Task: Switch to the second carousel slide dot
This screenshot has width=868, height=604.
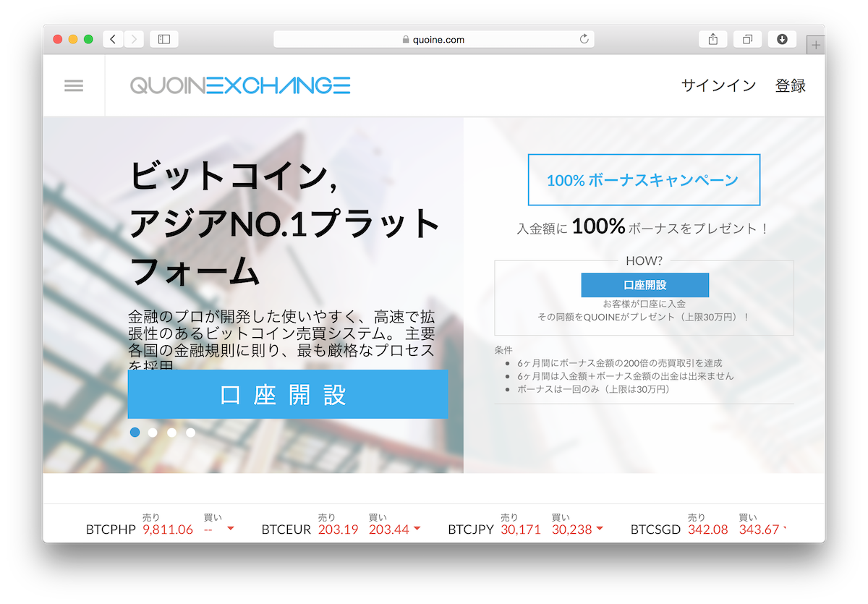Action: coord(153,433)
